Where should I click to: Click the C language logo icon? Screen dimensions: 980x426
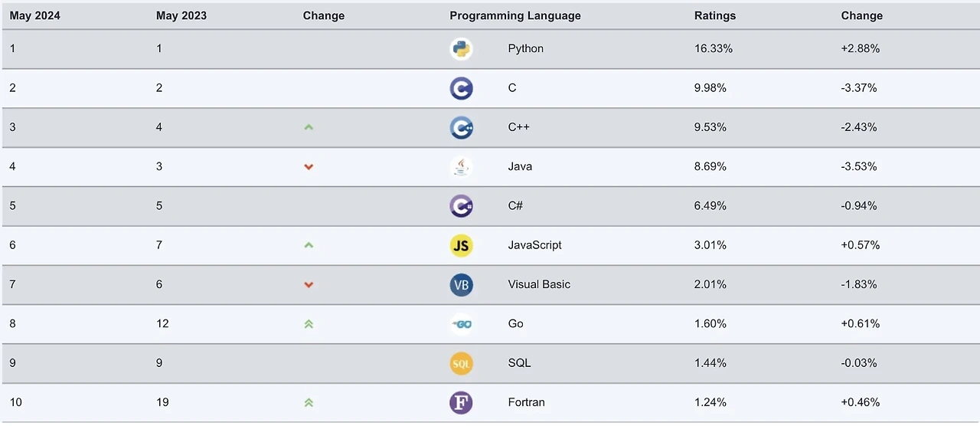tap(461, 88)
